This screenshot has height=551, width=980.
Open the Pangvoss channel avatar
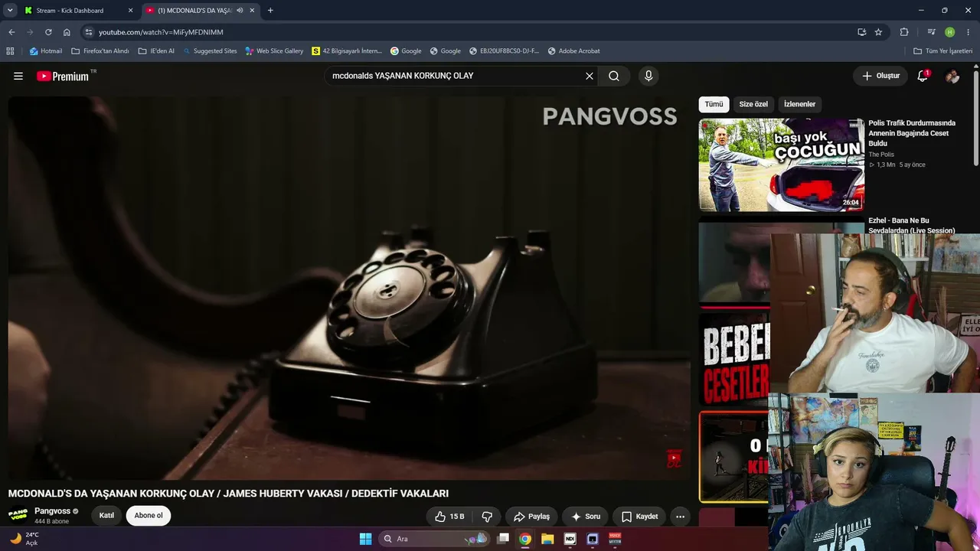(18, 516)
